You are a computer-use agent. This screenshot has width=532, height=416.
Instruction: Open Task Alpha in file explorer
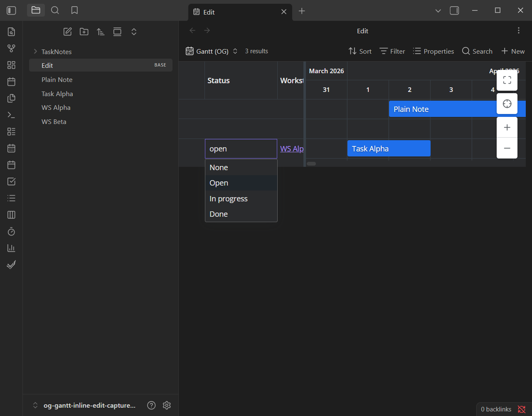click(x=101, y=94)
